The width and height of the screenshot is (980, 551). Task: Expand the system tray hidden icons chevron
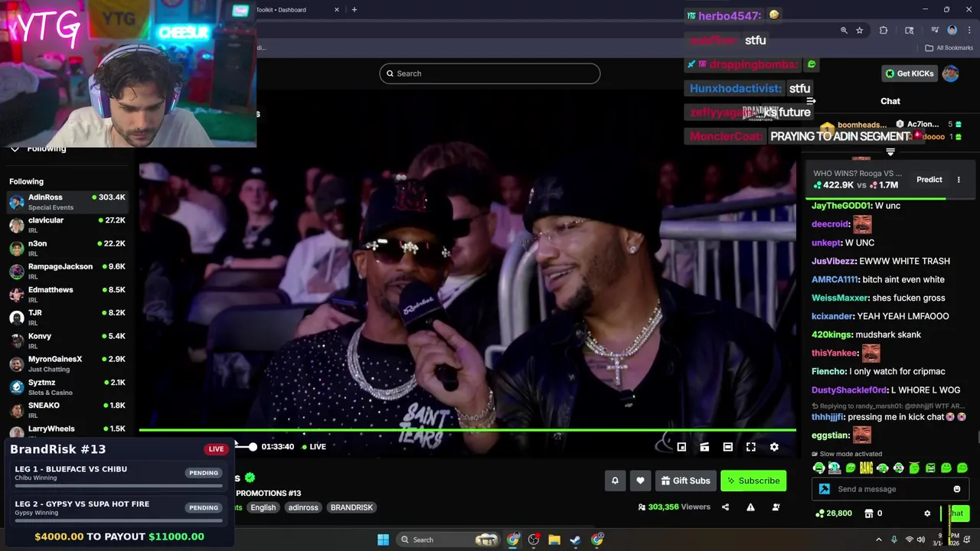pos(879,540)
